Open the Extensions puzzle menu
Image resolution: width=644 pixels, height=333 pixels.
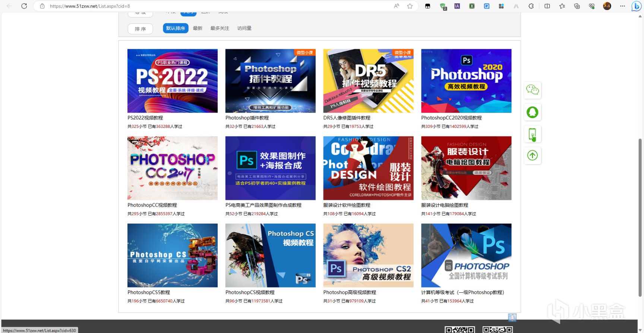531,6
